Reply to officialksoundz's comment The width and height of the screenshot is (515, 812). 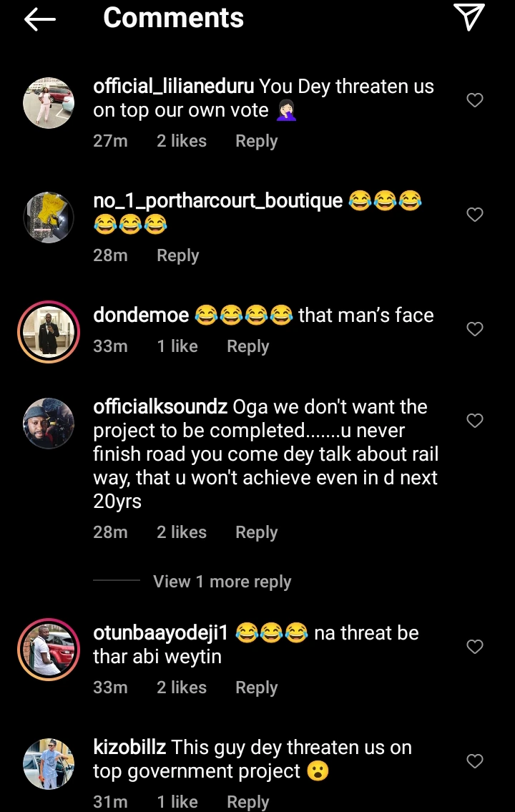(256, 532)
